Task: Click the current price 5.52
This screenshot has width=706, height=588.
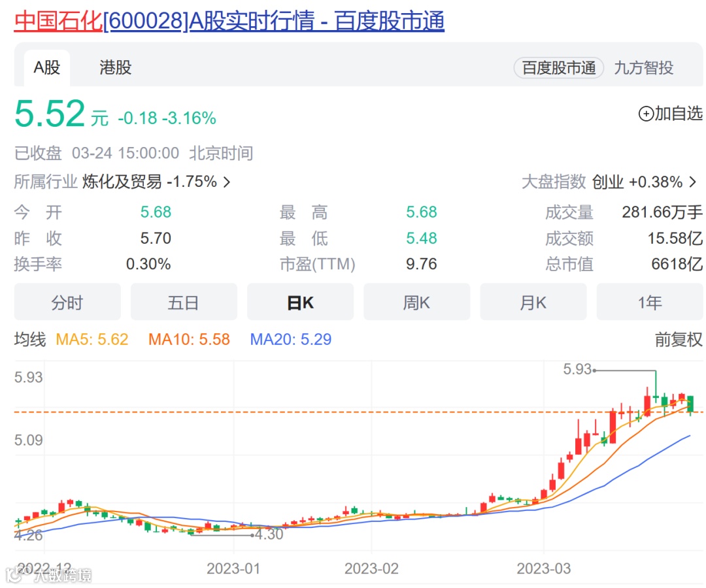Action: point(50,114)
